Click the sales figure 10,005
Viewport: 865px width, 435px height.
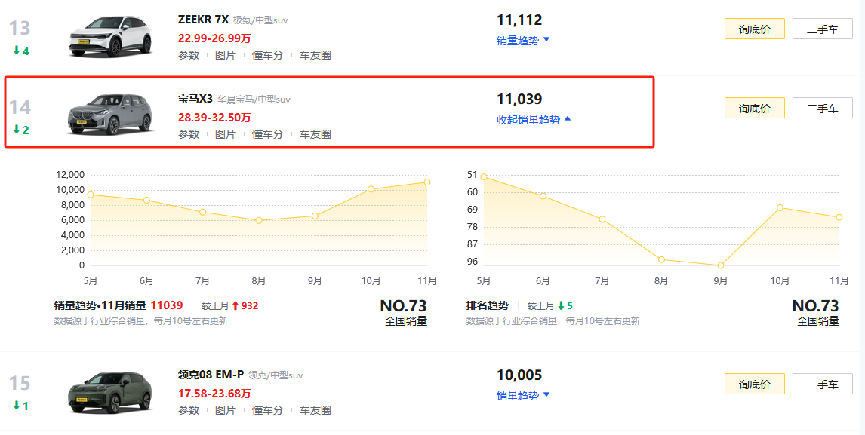(x=519, y=375)
